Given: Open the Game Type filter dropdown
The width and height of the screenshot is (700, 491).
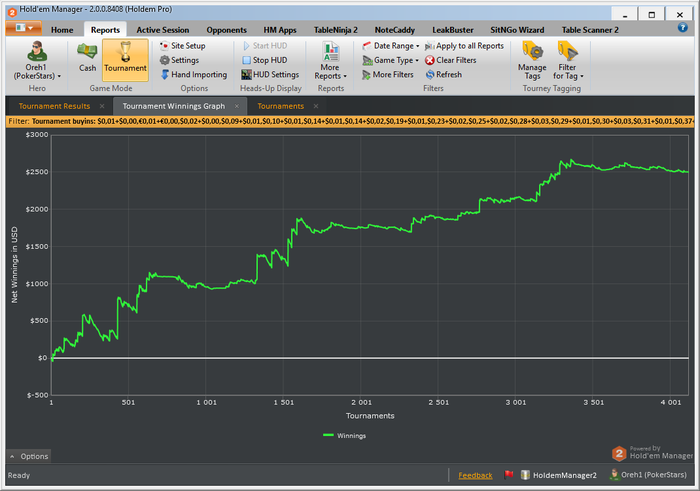Looking at the screenshot, I should coord(390,60).
